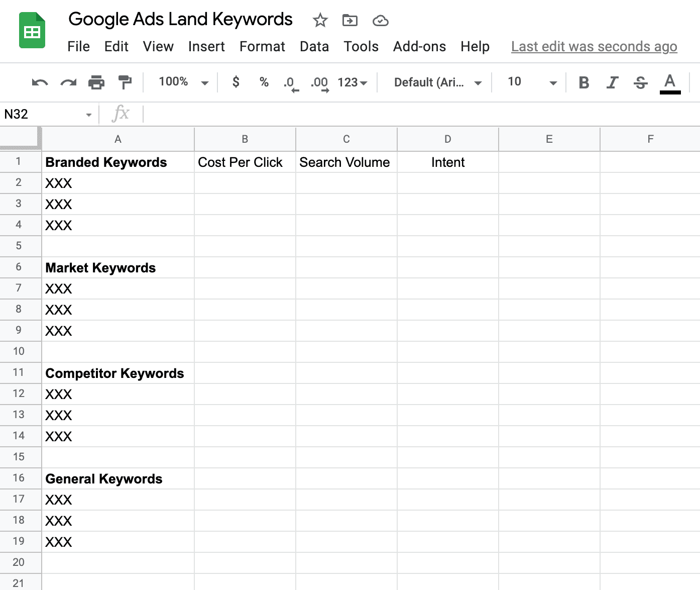This screenshot has width=700, height=590.
Task: Click the Redo arrow icon
Action: (68, 82)
